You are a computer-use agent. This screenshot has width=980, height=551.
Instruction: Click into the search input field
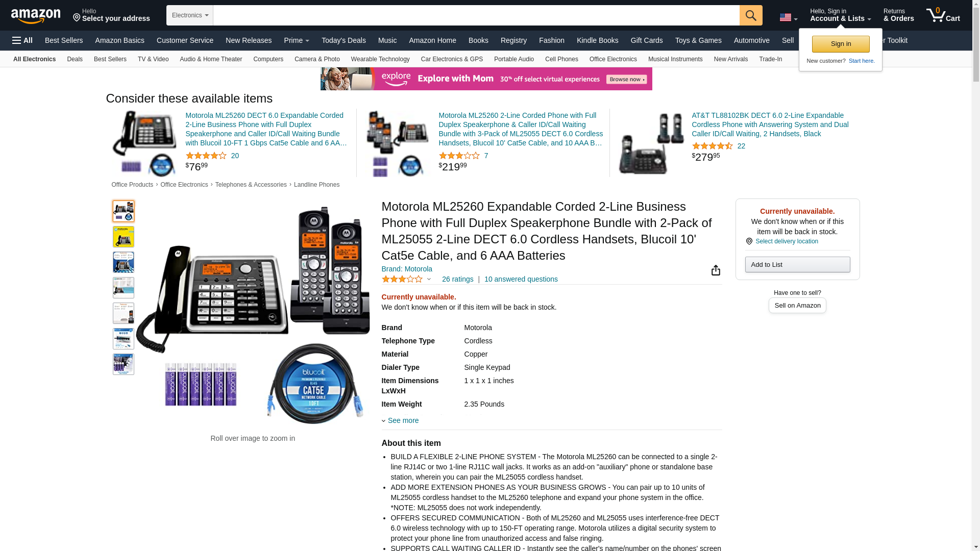click(x=476, y=15)
